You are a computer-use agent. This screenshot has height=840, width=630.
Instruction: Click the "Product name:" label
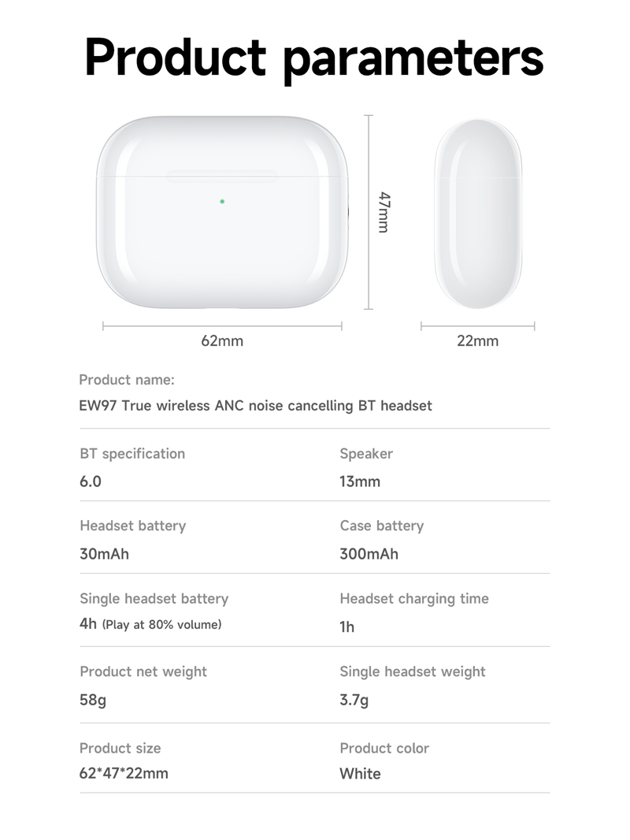(126, 380)
